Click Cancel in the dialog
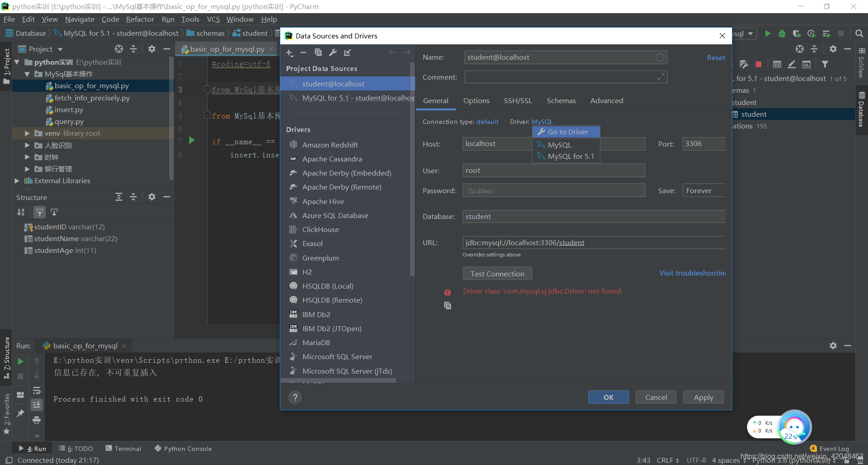 [x=656, y=397]
